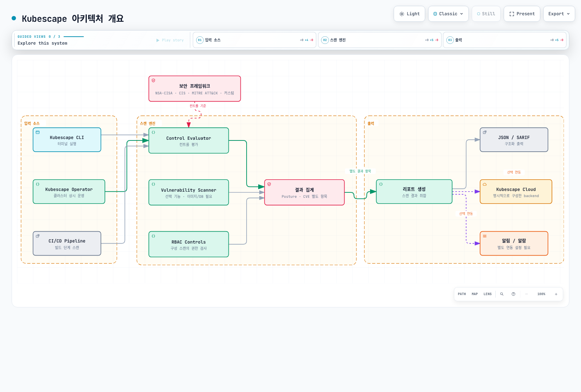Click the list icon on 알림 / 알람 node
The width and height of the screenshot is (581, 392).
point(484,236)
